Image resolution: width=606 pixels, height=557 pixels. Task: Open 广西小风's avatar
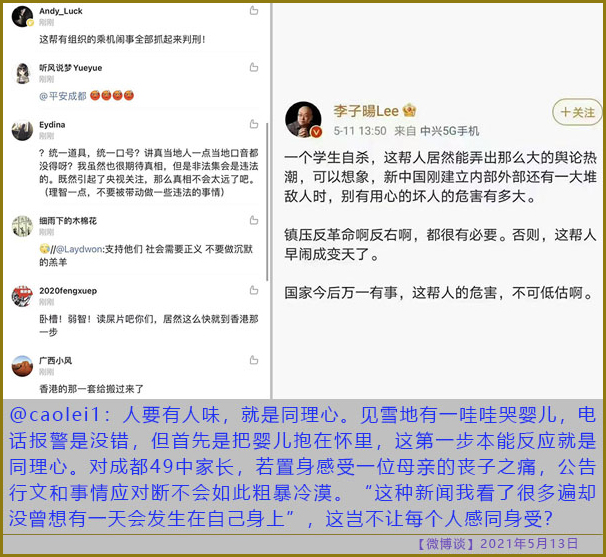22,366
